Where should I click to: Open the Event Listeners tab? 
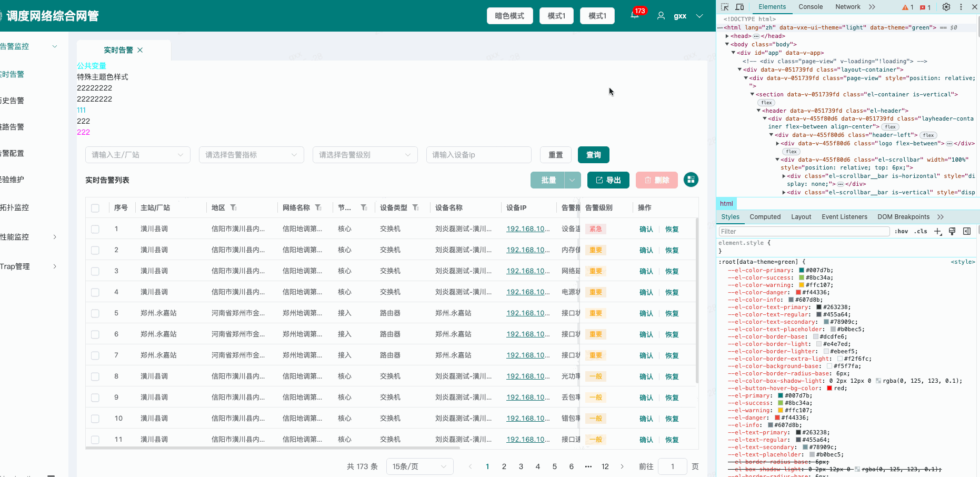844,217
